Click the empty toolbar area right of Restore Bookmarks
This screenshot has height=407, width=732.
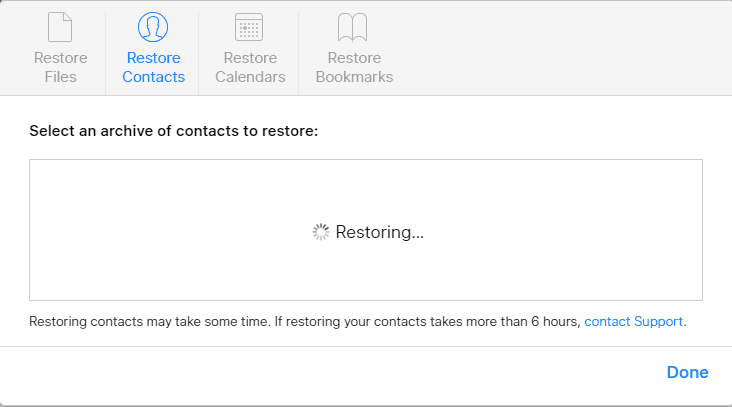click(560, 49)
